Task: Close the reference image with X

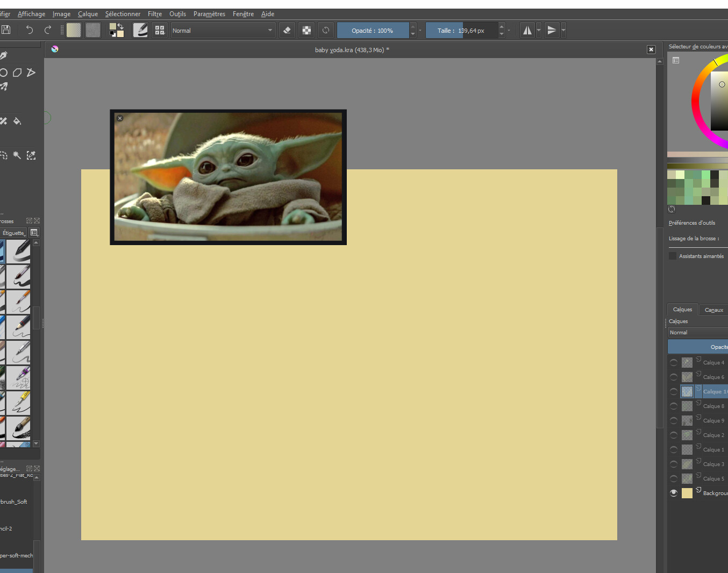Action: (120, 118)
